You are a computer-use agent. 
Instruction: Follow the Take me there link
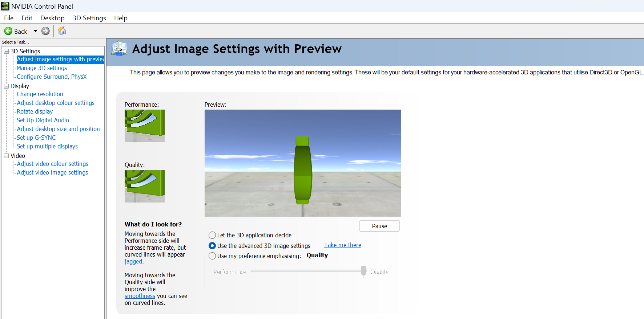[343, 245]
